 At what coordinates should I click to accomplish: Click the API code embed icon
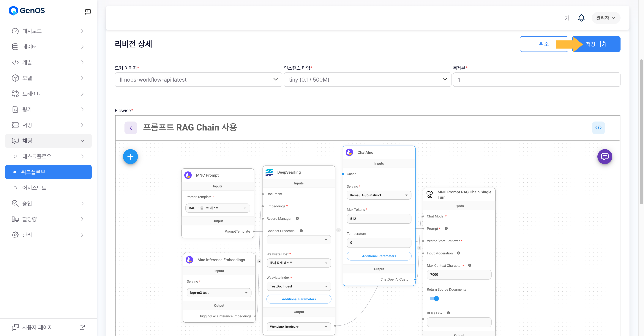[x=598, y=128]
